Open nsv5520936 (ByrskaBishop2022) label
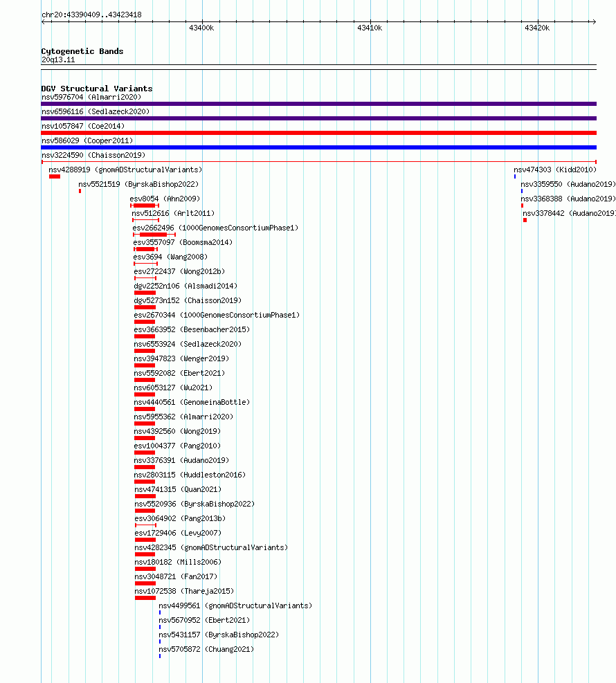The height and width of the screenshot is (683, 616). click(x=194, y=504)
